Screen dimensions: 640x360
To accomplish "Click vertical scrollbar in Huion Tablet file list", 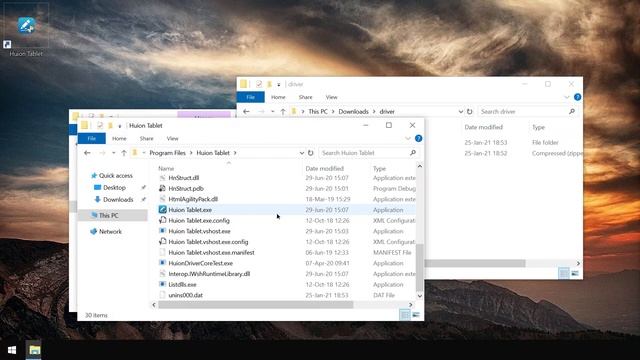I will pos(420,267).
